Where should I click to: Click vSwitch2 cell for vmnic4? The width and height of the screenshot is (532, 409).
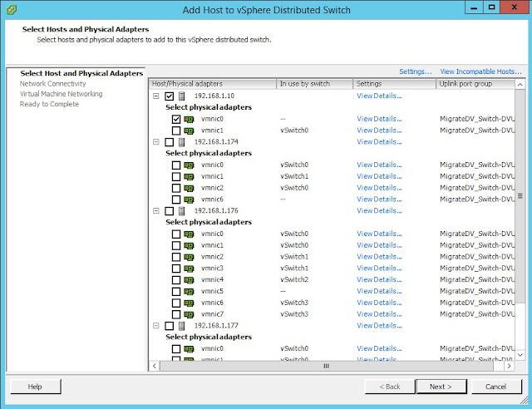294,279
